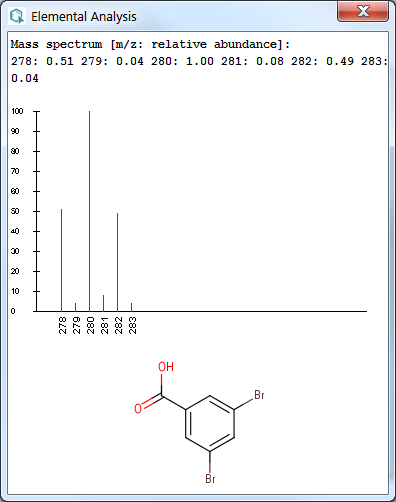This screenshot has height=502, width=396.
Task: Click the Elemental Analysis title text
Action: [84, 17]
